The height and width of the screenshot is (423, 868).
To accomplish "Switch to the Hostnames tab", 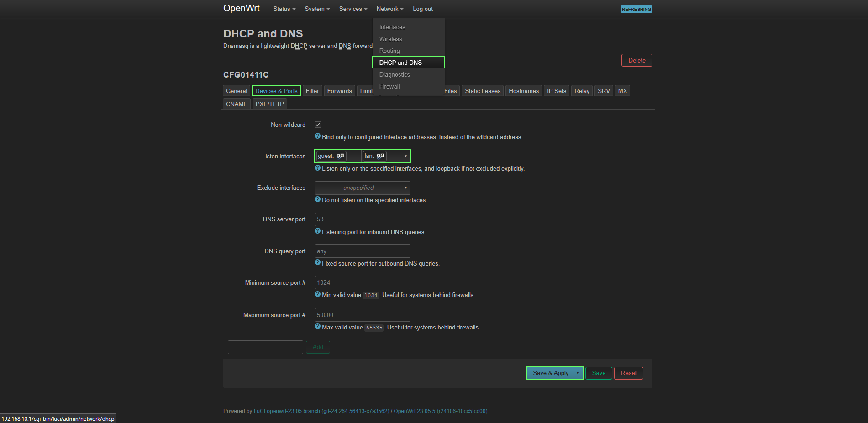I will [524, 91].
